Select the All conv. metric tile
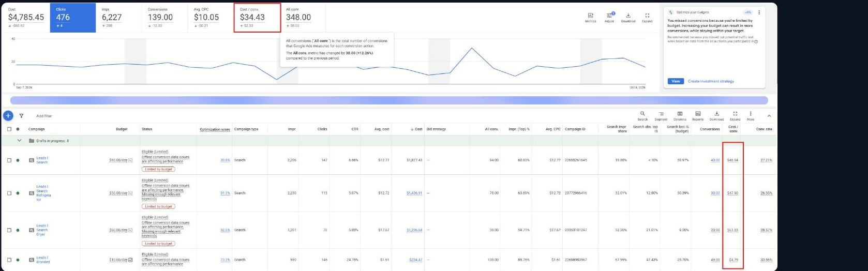Viewport: 868px width, 271px height. click(303, 18)
